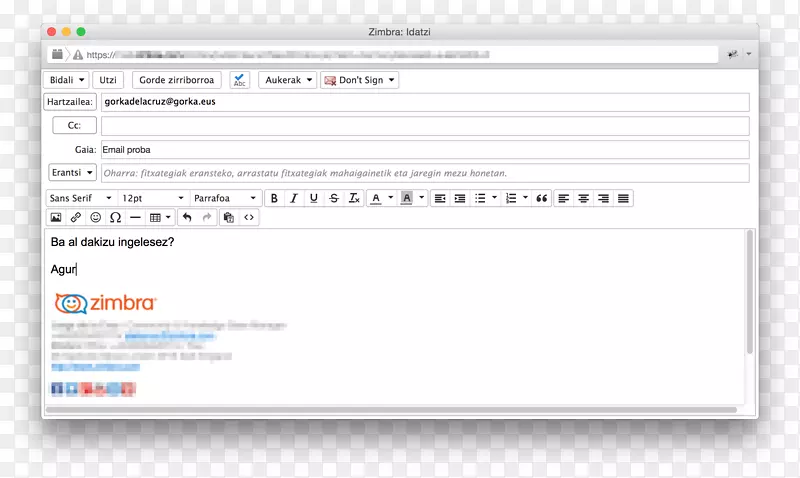This screenshot has width=800, height=478.
Task: Redo last edit
Action: pos(207,217)
